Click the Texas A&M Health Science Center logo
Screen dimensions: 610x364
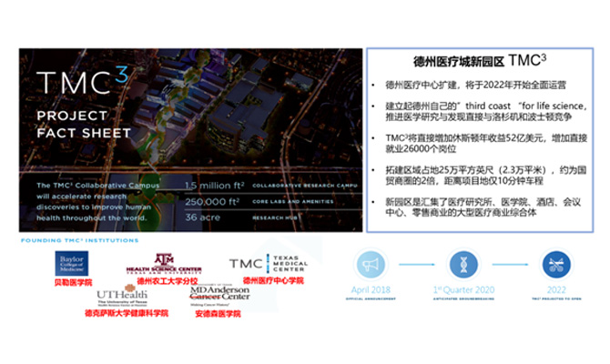pyautogui.click(x=164, y=264)
